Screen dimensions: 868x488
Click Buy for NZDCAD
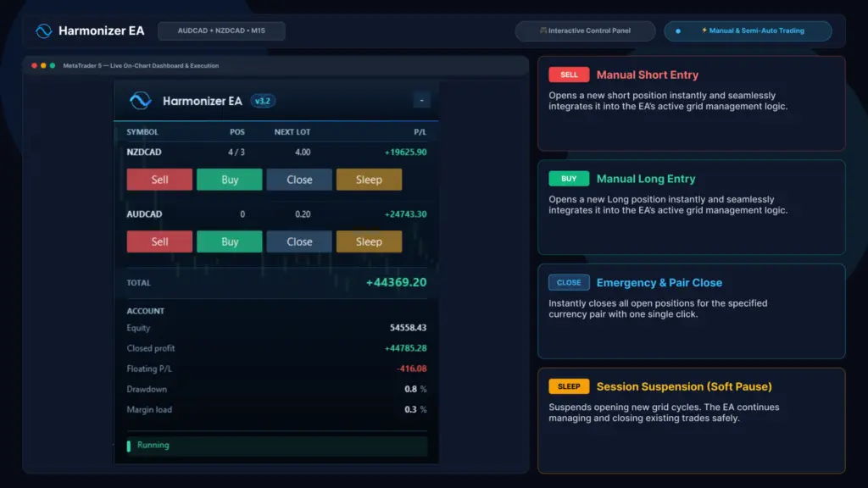[230, 180]
